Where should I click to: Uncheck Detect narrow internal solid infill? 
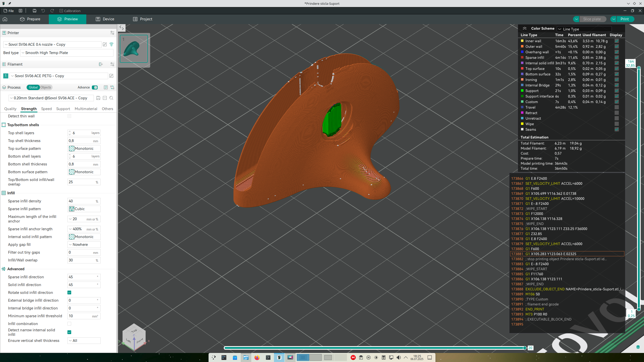click(x=69, y=332)
